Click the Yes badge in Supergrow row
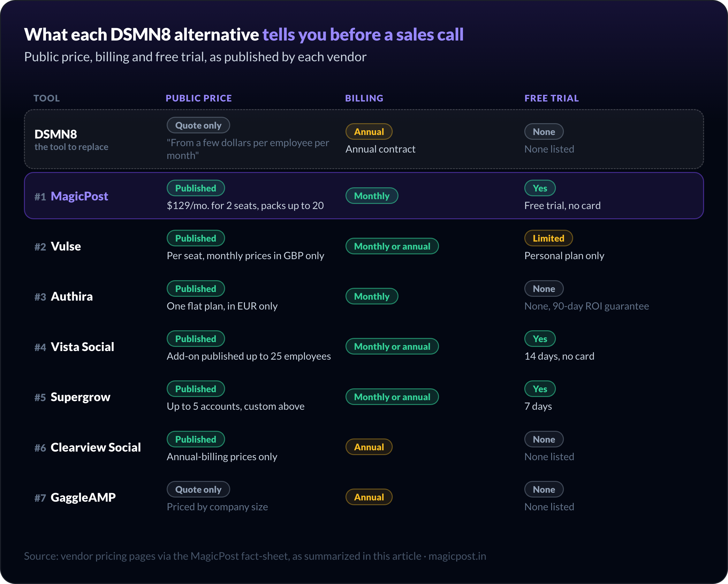The height and width of the screenshot is (584, 728). 540,389
